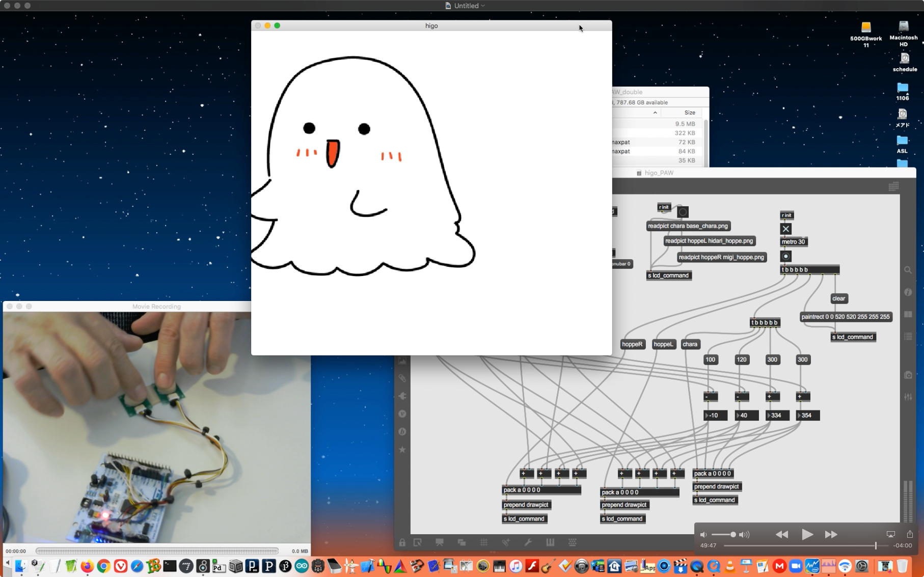Open the mixer sliders icon in right sidebar

point(908,397)
